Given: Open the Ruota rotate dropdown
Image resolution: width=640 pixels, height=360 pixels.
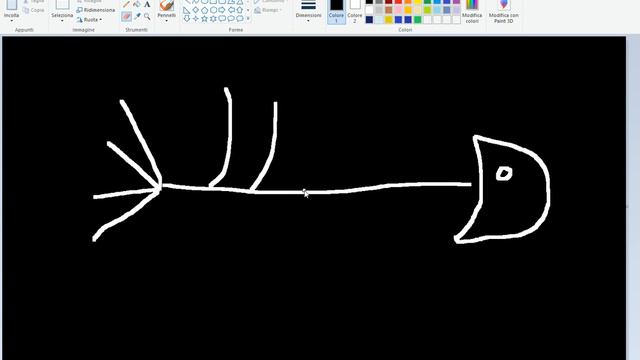Looking at the screenshot, I should pos(89,19).
